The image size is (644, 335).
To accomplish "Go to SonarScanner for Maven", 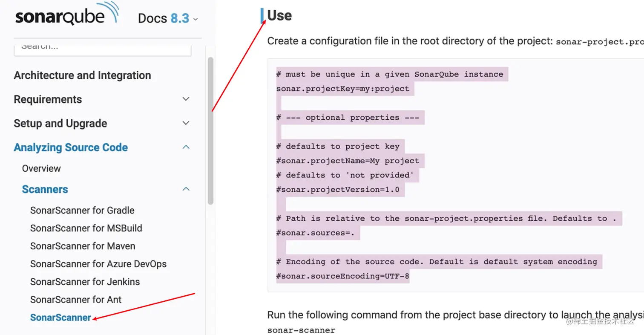I will click(83, 246).
